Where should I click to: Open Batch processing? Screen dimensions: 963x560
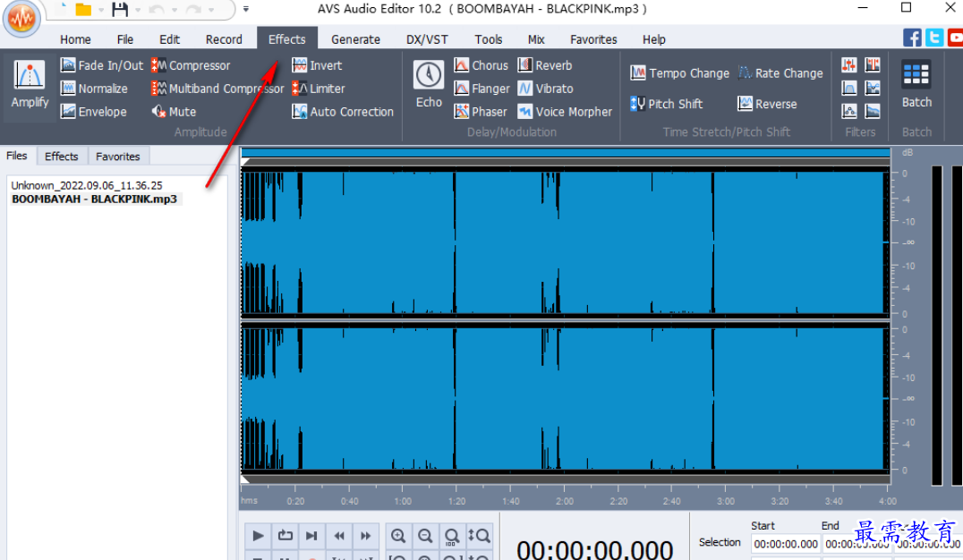tap(916, 85)
